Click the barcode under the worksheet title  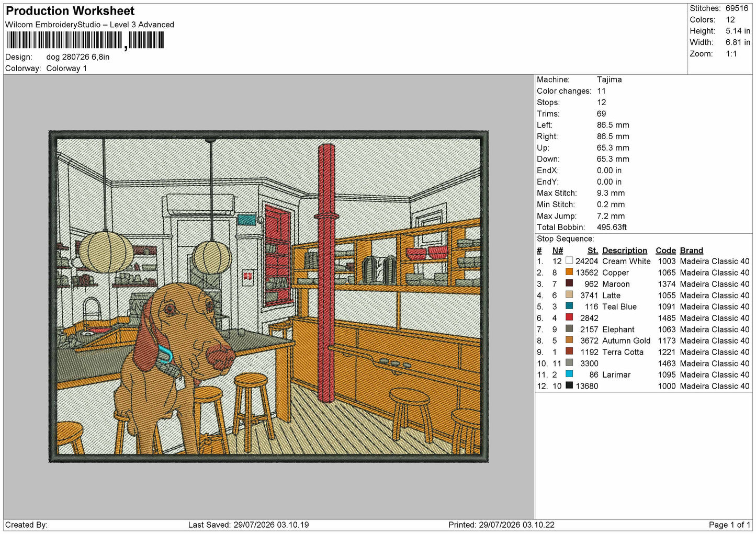(x=85, y=40)
